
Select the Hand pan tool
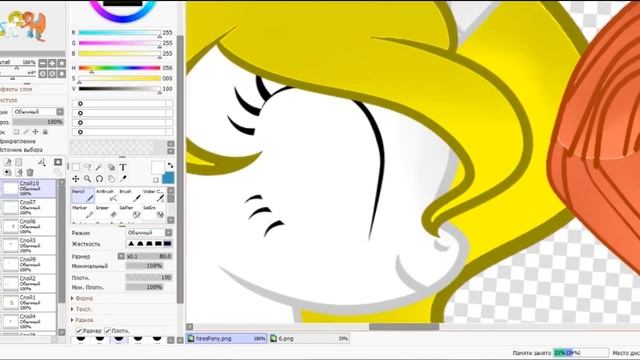point(111,179)
